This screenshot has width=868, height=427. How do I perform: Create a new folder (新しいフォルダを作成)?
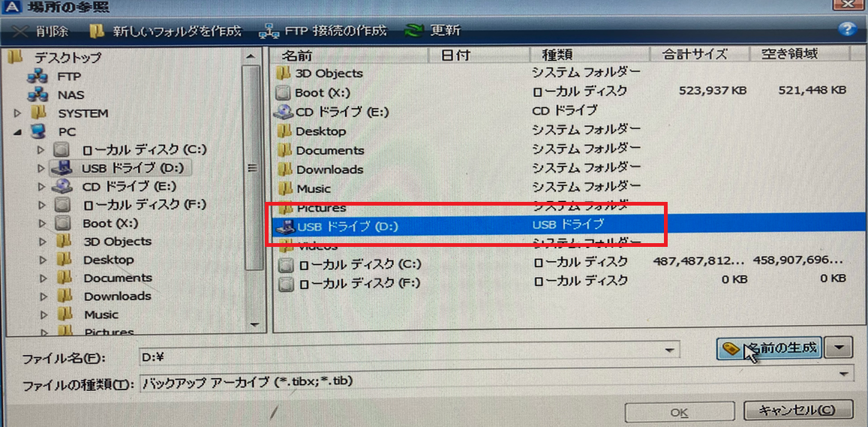tap(165, 31)
